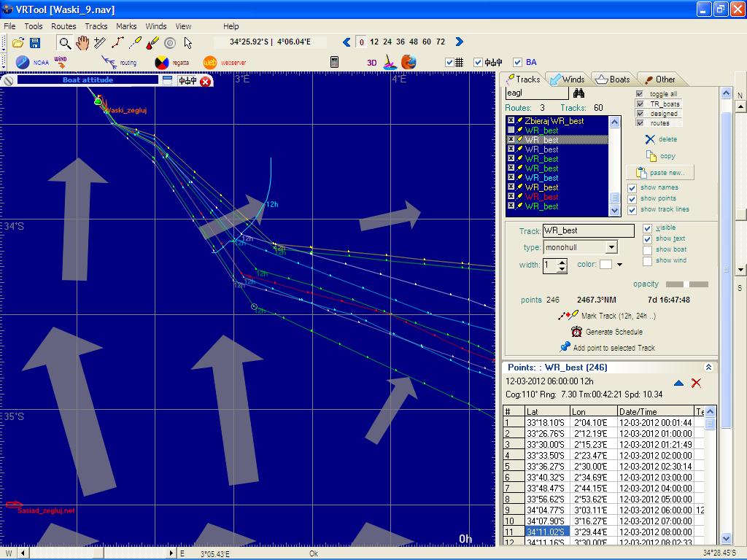Step forward with the right arrow forecast button
The width and height of the screenshot is (747, 560).
click(459, 42)
